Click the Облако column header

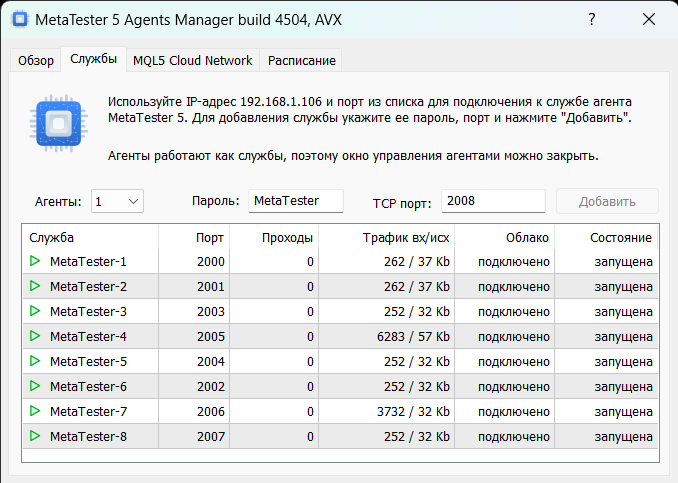click(505, 237)
